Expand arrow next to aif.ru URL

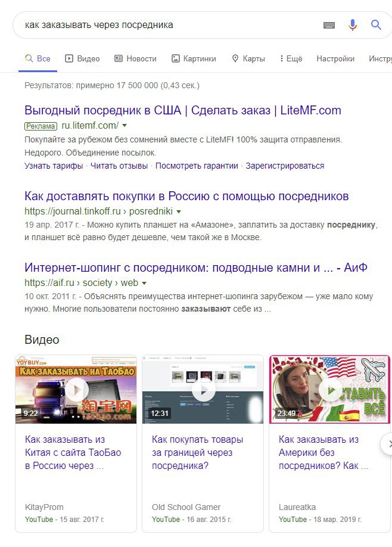click(144, 283)
